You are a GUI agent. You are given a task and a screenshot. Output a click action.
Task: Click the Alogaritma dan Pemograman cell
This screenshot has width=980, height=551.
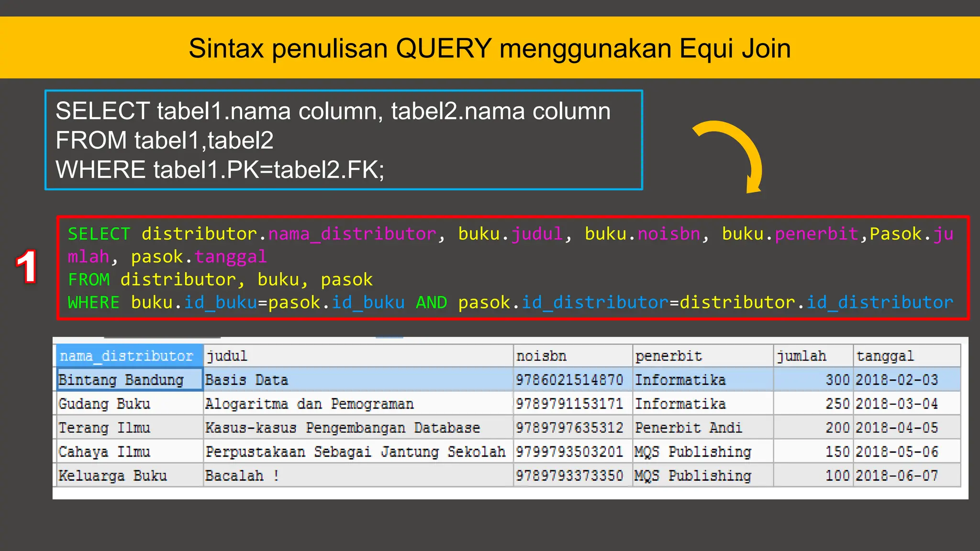[358, 404]
